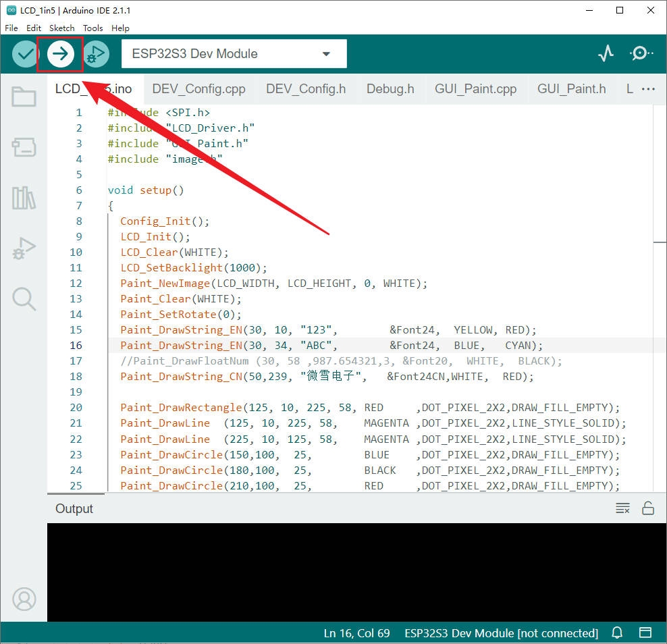This screenshot has height=644, width=667.
Task: Start debugging with the toolbar Debug icon
Action: coord(96,54)
